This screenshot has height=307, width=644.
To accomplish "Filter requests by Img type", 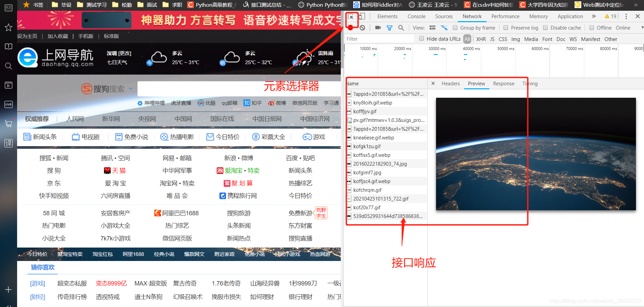I will click(516, 39).
